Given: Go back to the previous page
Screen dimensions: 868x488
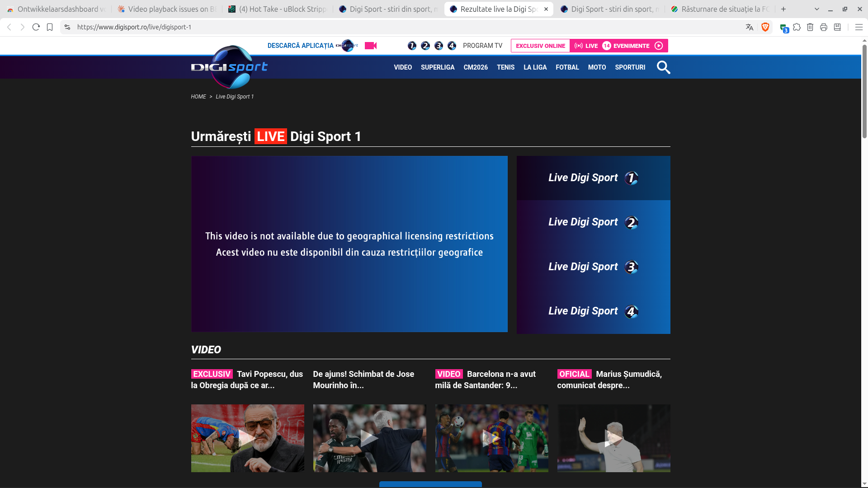Looking at the screenshot, I should point(9,27).
